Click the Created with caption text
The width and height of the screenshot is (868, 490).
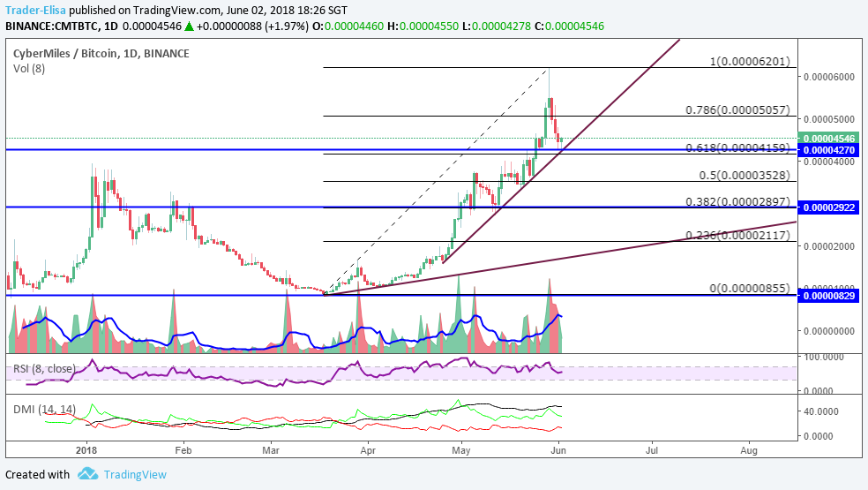coord(37,474)
